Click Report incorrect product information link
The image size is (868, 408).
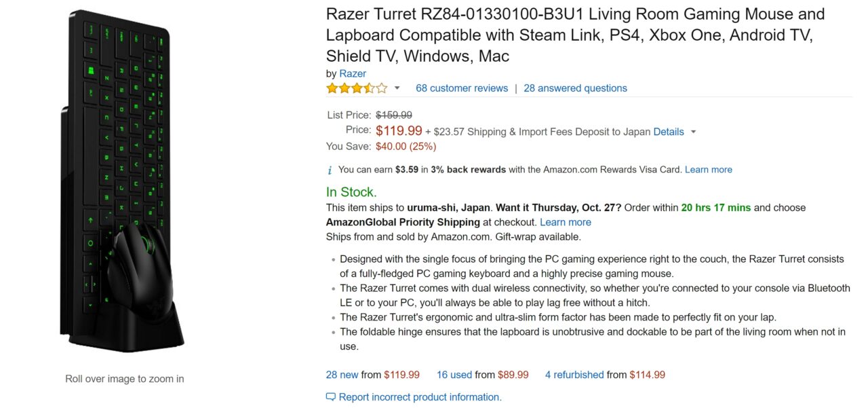(420, 397)
